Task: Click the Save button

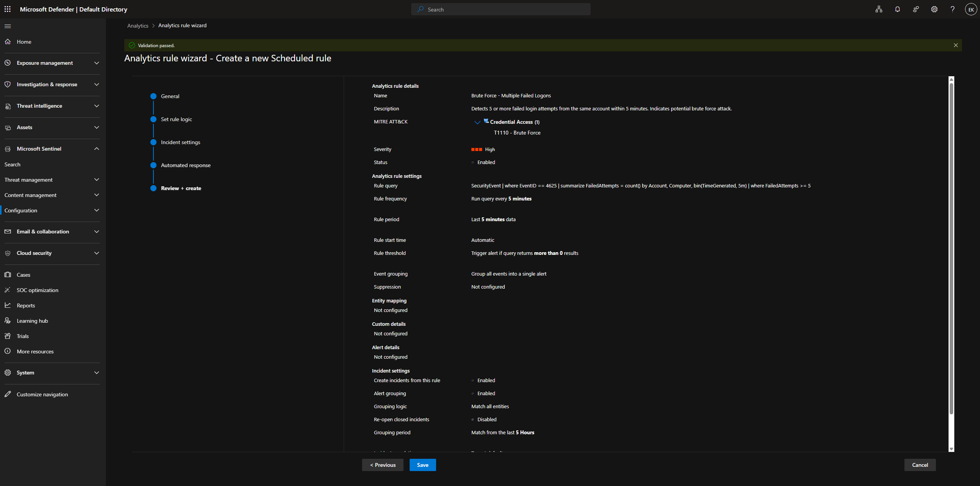Action: [x=422, y=465]
